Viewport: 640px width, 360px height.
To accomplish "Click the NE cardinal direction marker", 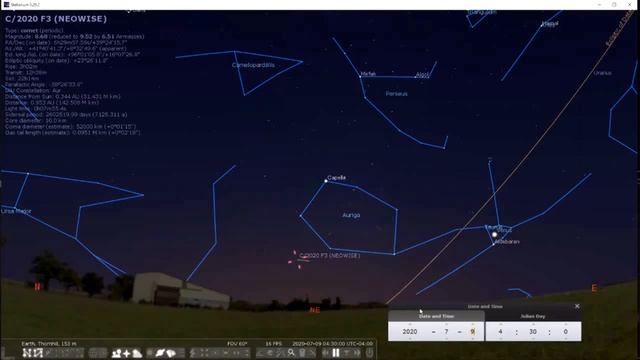I will [314, 310].
